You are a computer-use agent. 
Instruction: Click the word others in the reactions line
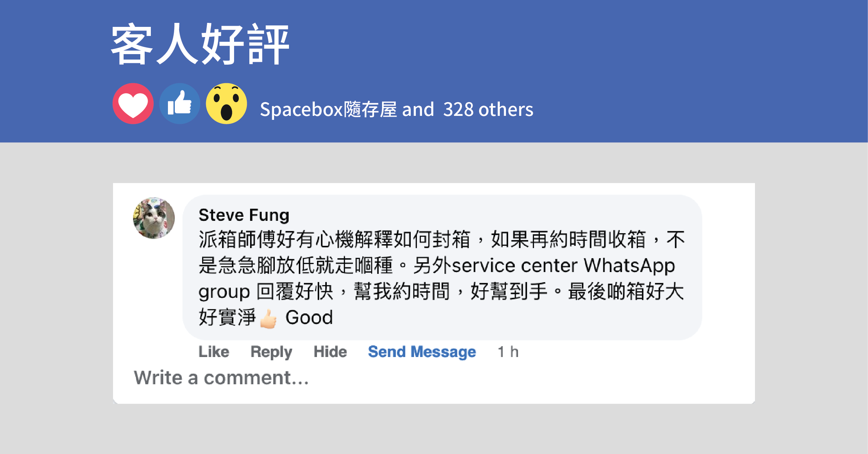click(x=506, y=109)
